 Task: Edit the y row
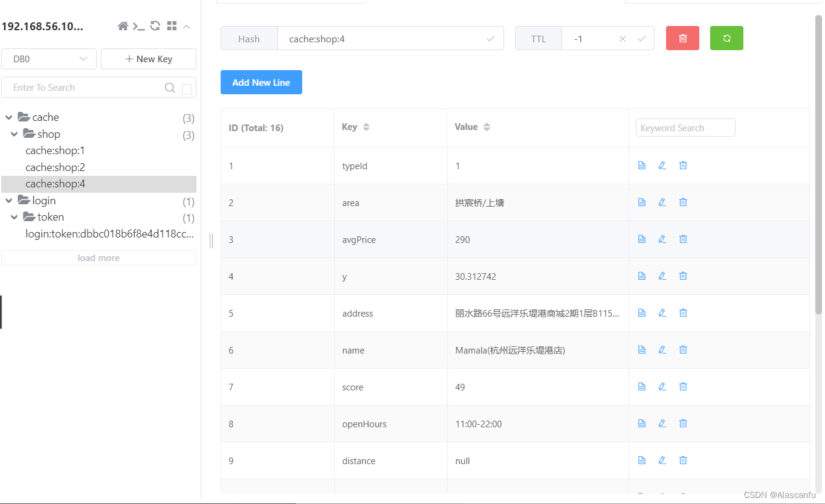pyautogui.click(x=662, y=276)
